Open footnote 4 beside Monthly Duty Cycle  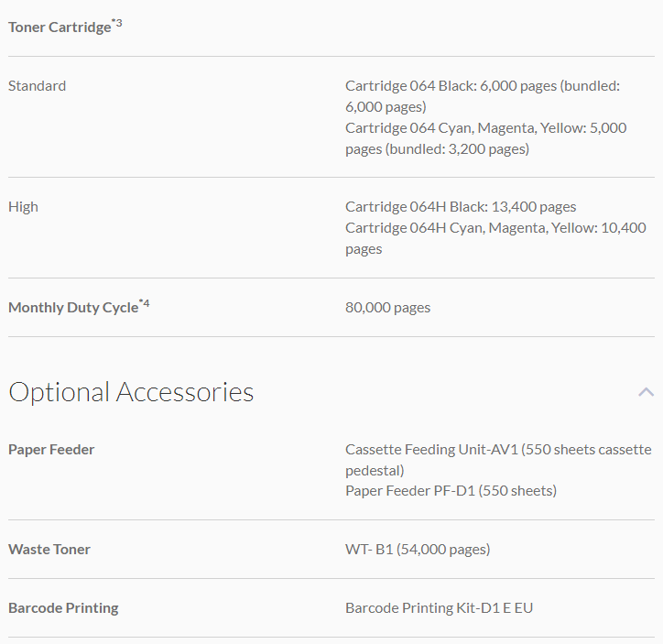point(145,303)
